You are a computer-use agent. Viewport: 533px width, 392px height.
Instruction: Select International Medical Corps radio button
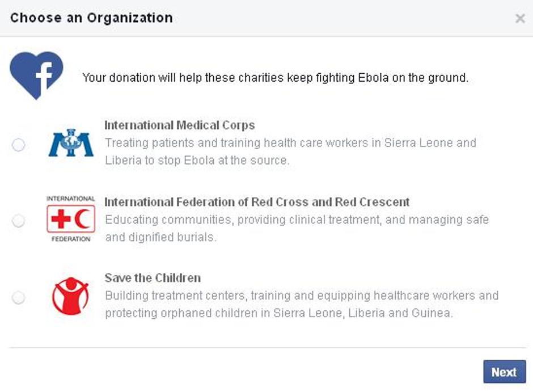(x=19, y=145)
